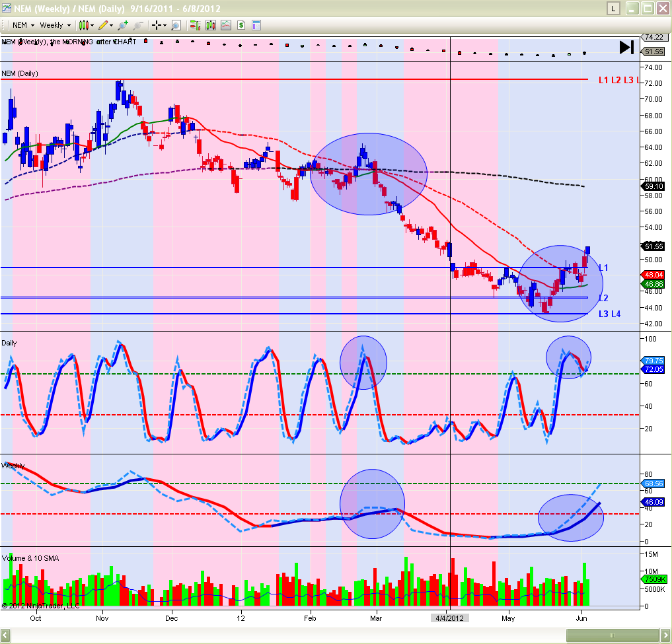Open the chart style dropdown arrow
Screen dimensions: 672x644
92,26
